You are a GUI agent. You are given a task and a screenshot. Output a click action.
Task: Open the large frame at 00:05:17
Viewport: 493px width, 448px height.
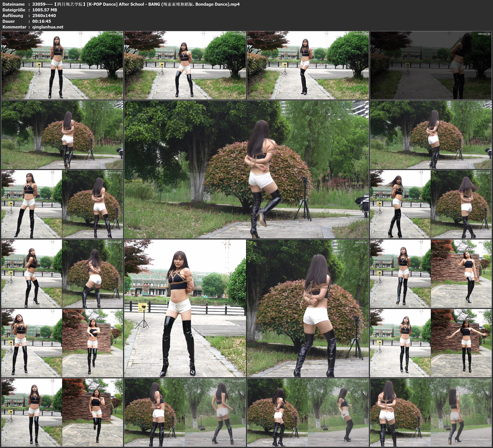tap(247, 169)
